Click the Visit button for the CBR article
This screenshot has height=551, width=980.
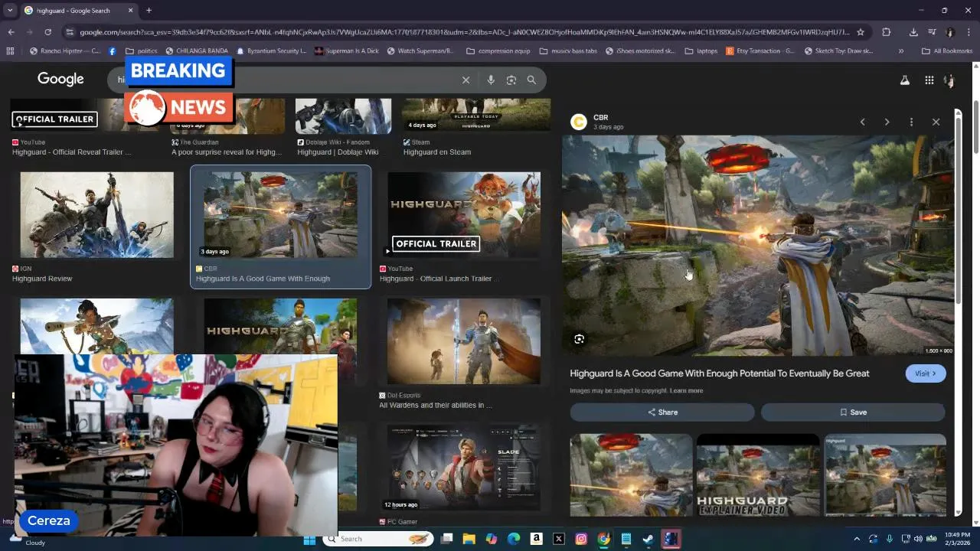point(926,373)
